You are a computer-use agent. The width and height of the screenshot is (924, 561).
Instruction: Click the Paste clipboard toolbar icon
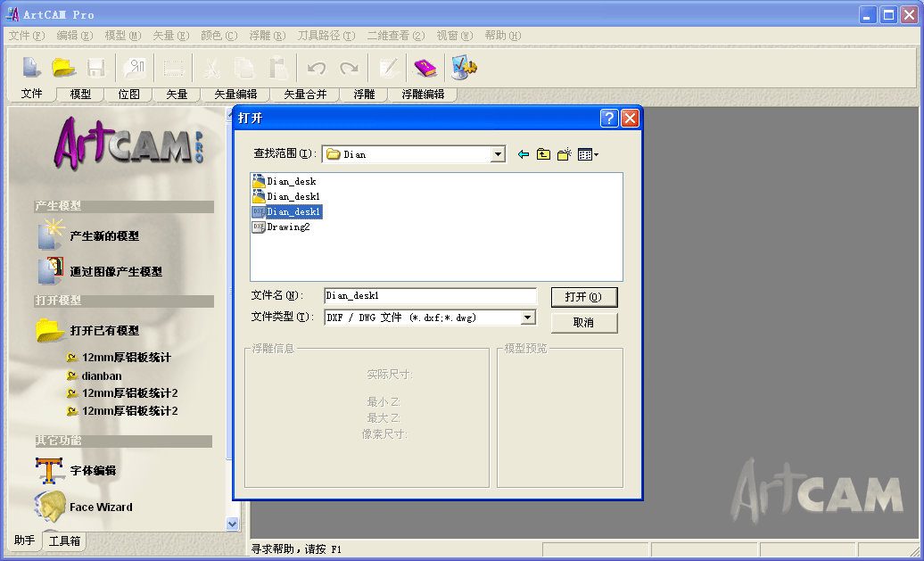278,68
